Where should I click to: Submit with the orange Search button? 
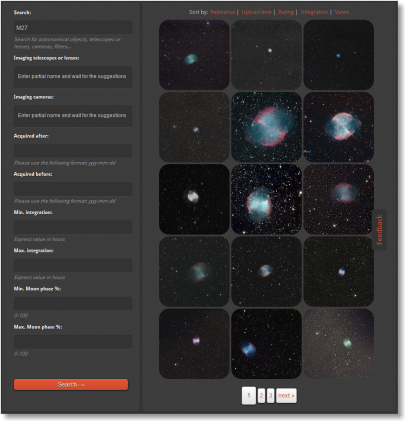click(x=71, y=384)
